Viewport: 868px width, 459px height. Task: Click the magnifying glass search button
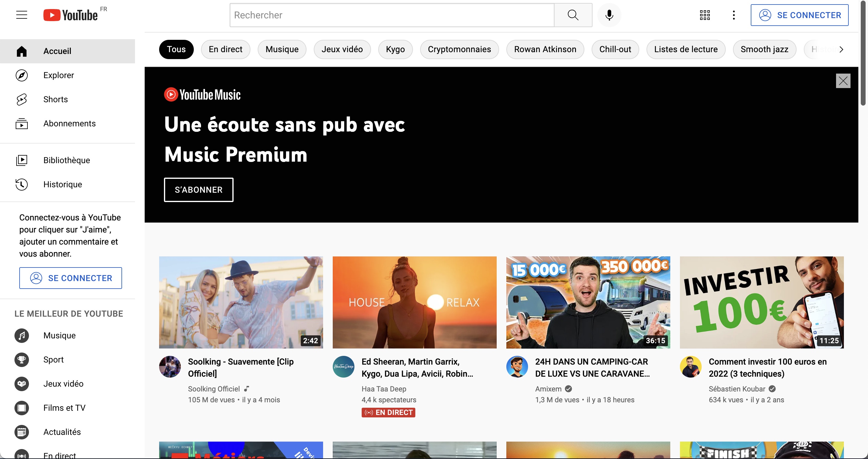[x=573, y=15]
